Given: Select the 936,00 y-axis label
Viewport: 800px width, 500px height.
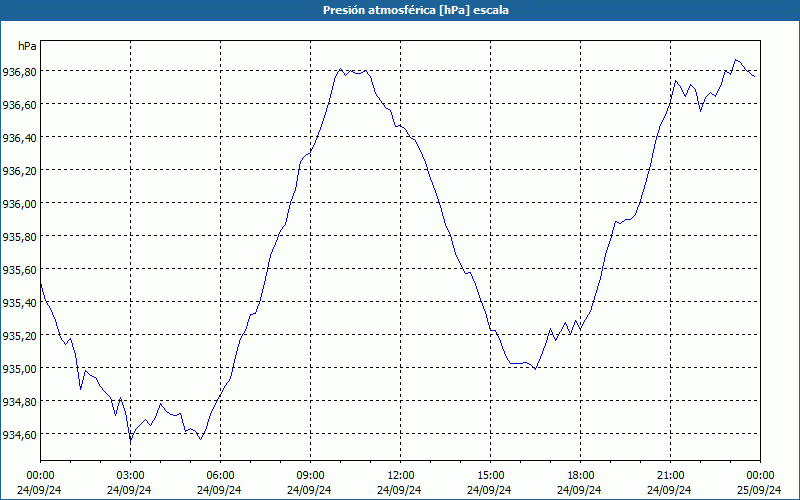Looking at the screenshot, I should coord(19,204).
